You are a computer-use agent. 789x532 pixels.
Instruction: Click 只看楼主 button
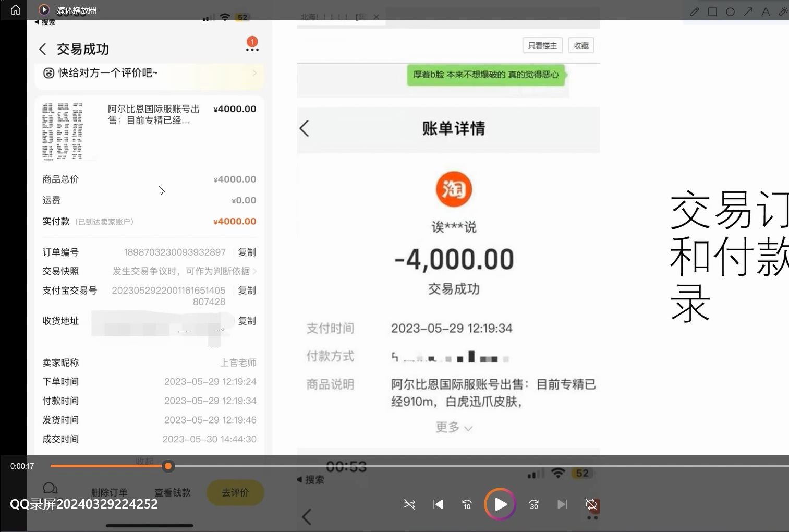click(x=542, y=45)
